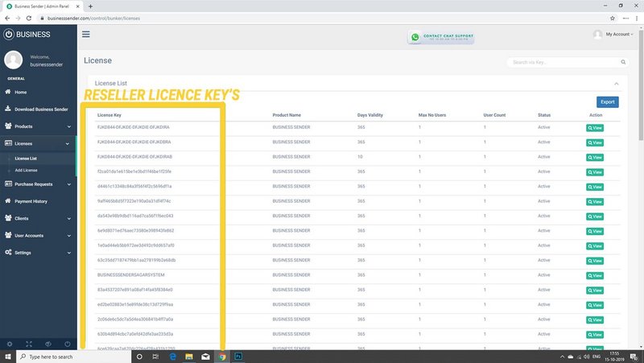This screenshot has height=363, width=644.
Task: Click the browser reload icon
Action: (x=29, y=18)
